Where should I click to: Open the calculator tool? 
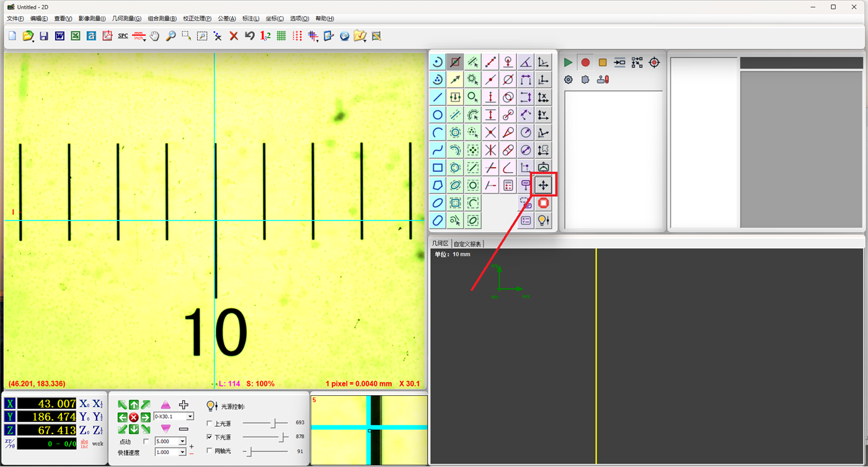pyautogui.click(x=508, y=185)
